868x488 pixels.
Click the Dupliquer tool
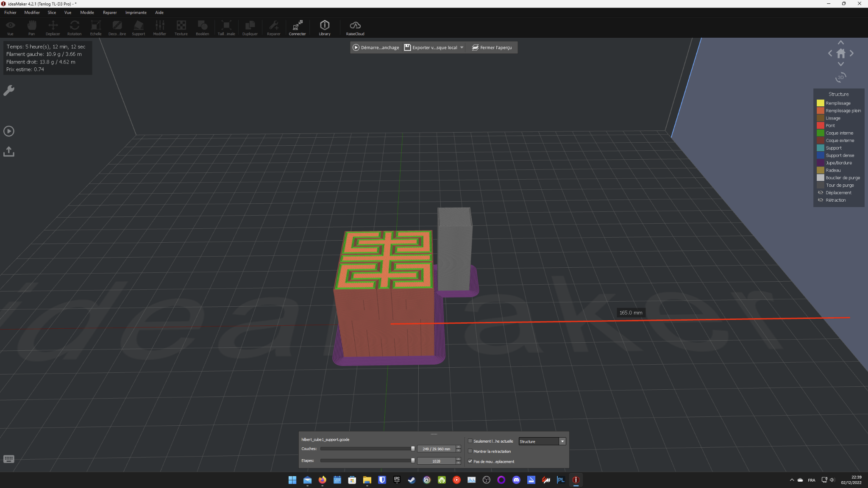click(x=250, y=28)
